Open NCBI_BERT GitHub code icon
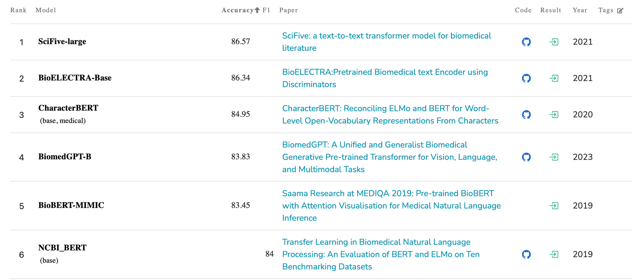 pos(526,254)
